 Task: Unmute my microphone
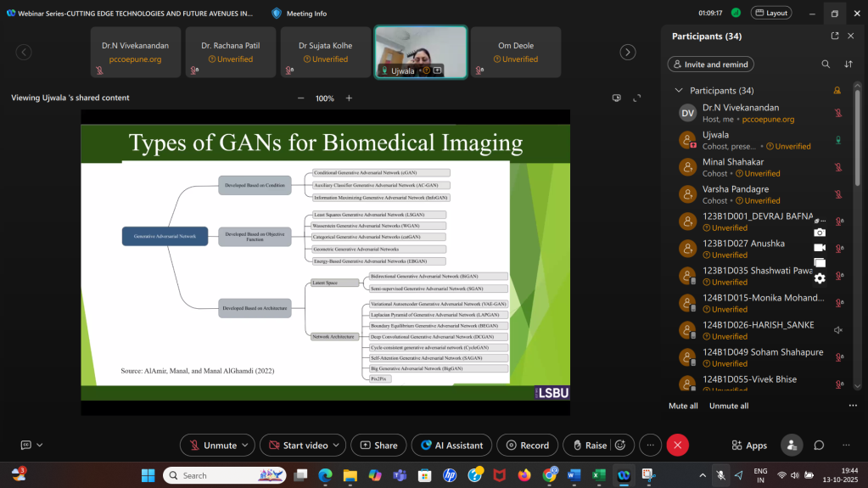click(x=212, y=445)
